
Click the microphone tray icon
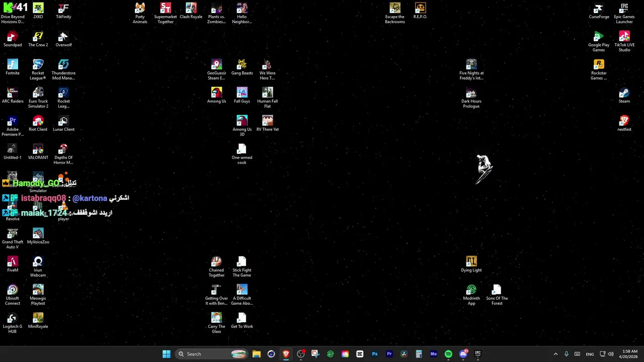tap(567, 354)
